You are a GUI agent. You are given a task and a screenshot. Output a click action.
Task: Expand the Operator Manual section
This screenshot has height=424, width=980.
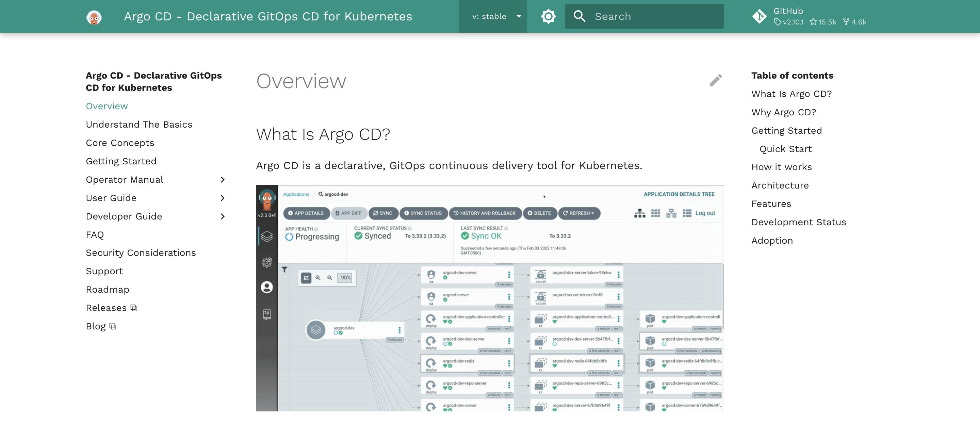223,180
